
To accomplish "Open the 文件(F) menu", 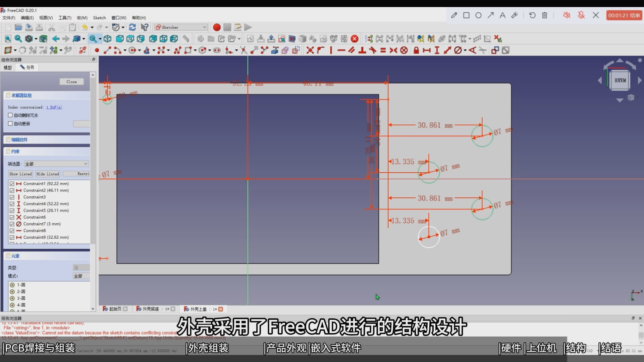I will tap(9, 18).
